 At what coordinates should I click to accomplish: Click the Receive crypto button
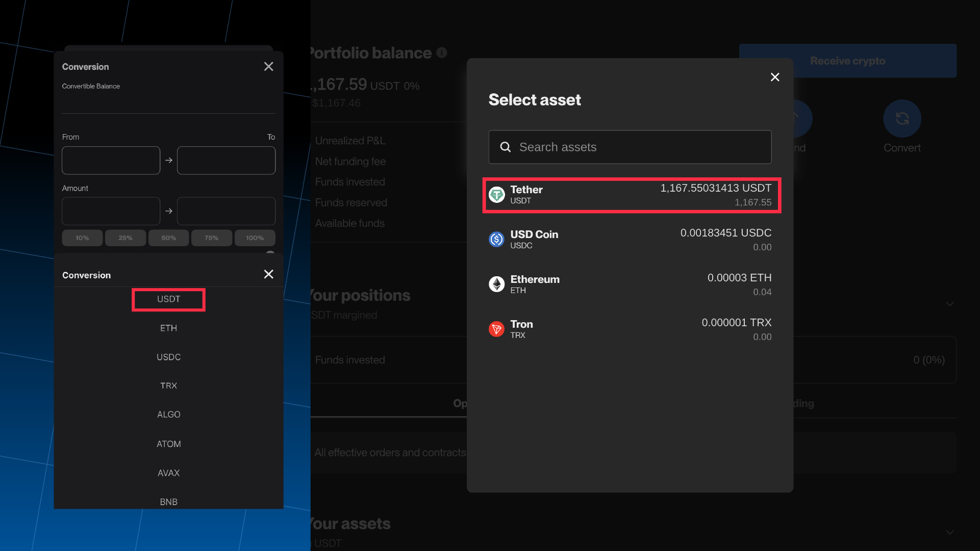[847, 61]
